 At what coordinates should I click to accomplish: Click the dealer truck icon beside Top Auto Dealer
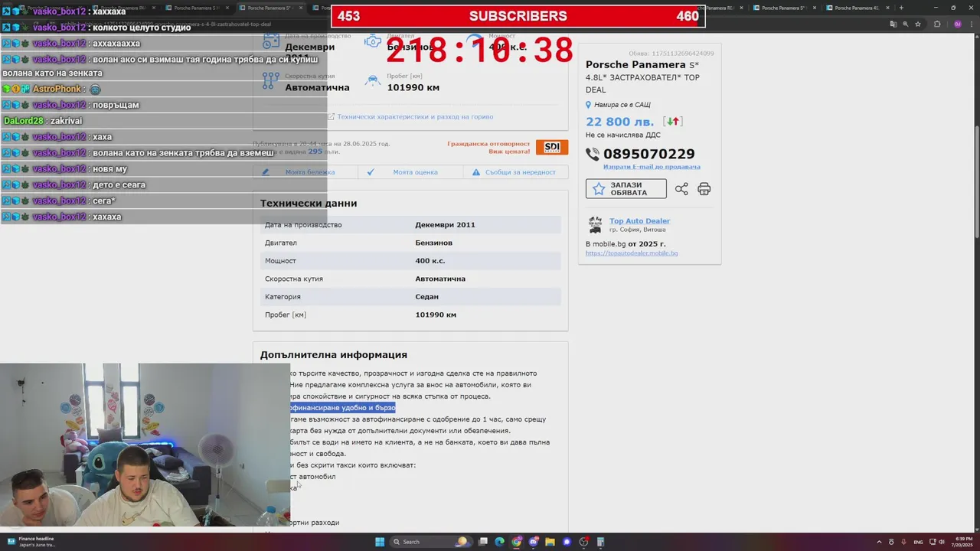pyautogui.click(x=595, y=225)
